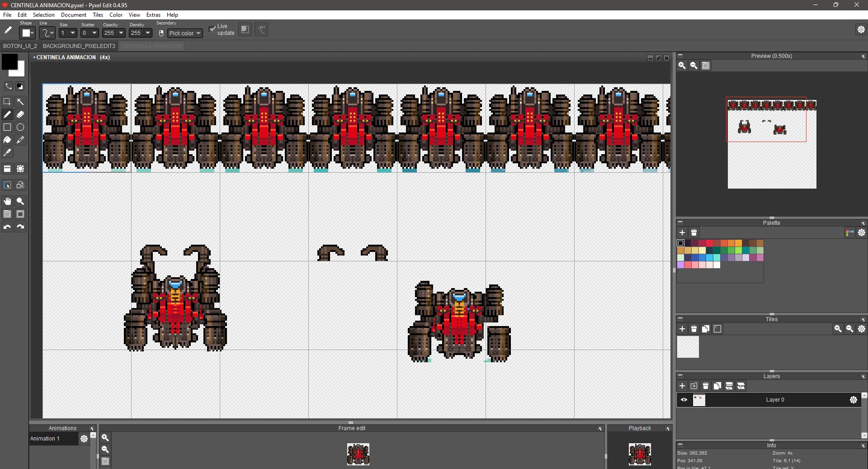The width and height of the screenshot is (868, 469).
Task: Delete layer using Layers panel trash icon
Action: [706, 386]
